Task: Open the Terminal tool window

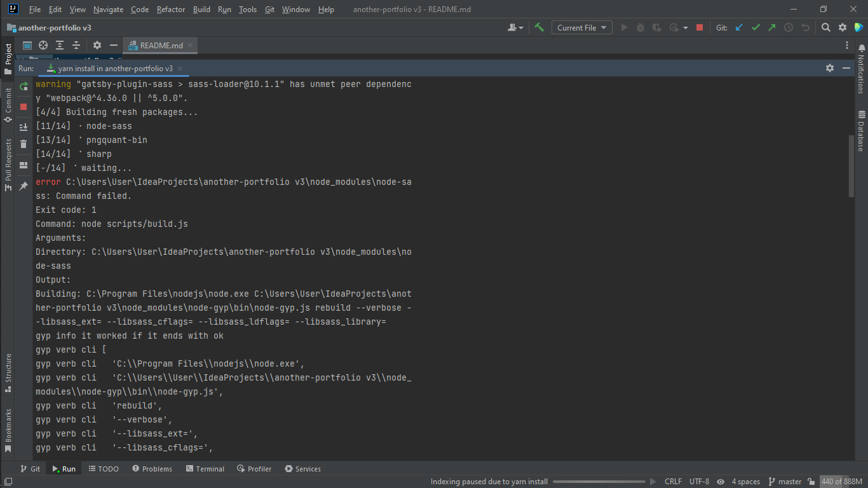Action: coord(205,469)
